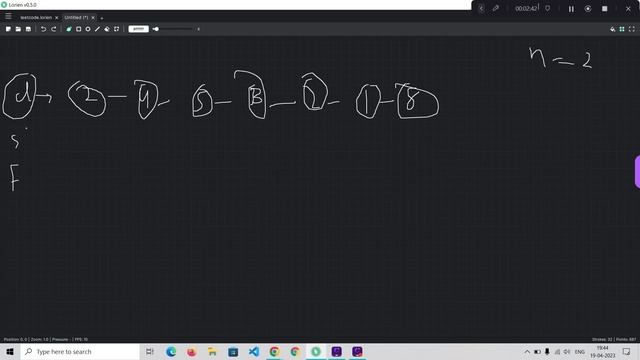The height and width of the screenshot is (360, 640).
Task: Pause the screen recording
Action: pos(571,9)
